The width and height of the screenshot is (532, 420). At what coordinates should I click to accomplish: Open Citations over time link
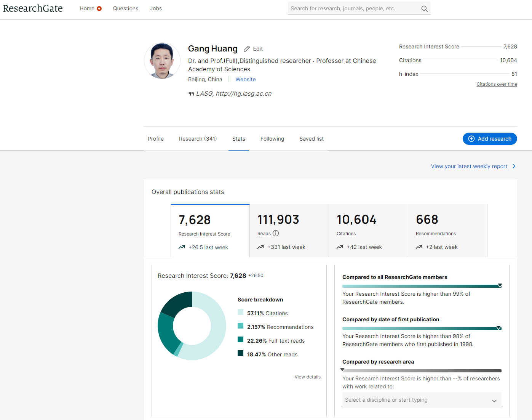pos(497,84)
